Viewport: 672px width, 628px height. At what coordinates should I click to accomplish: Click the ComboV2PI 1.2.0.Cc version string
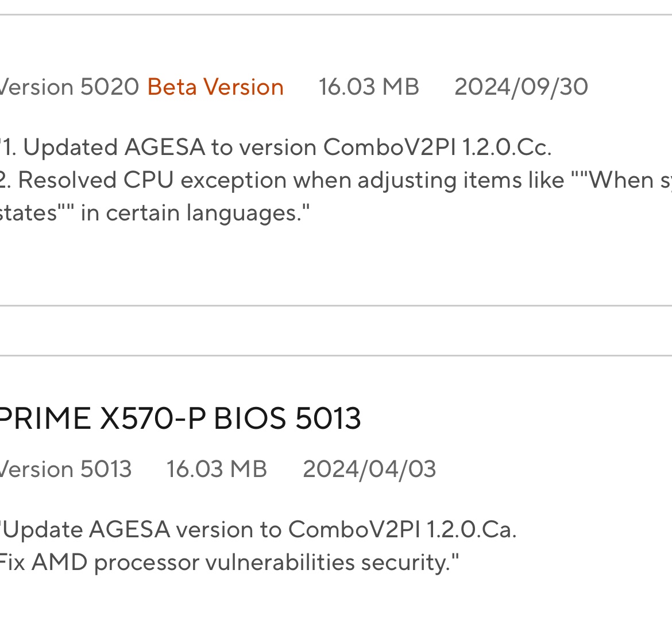pos(437,148)
